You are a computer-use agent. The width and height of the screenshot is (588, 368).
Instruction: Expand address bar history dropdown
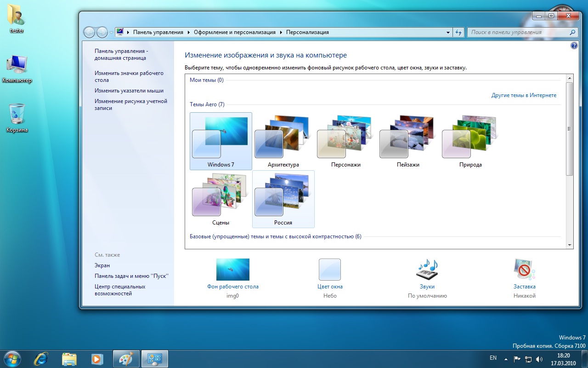[448, 32]
